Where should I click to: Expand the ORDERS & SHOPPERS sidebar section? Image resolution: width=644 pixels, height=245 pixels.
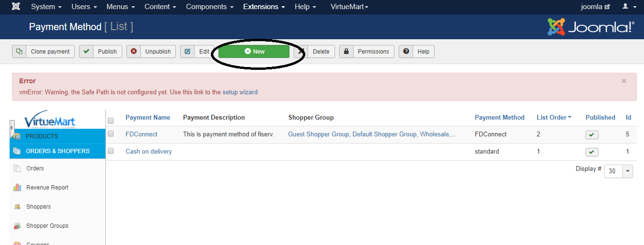pos(57,151)
